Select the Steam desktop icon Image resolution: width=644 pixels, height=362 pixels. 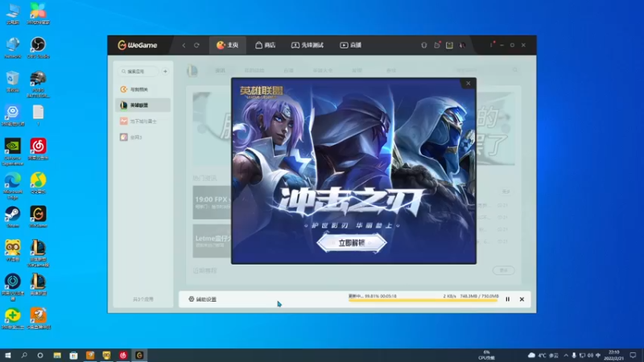click(x=13, y=217)
